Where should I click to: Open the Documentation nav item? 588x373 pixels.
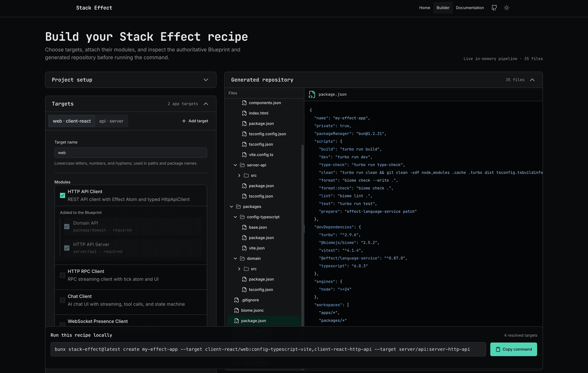click(470, 8)
